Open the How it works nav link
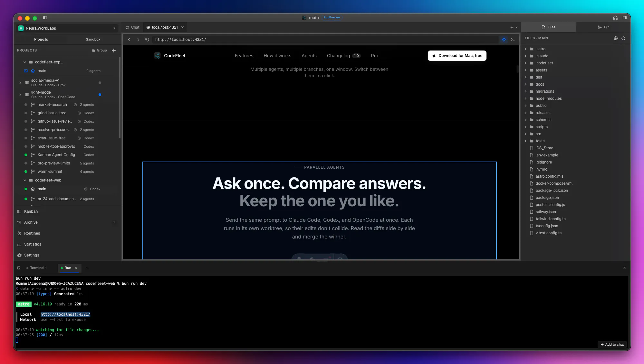 277,56
